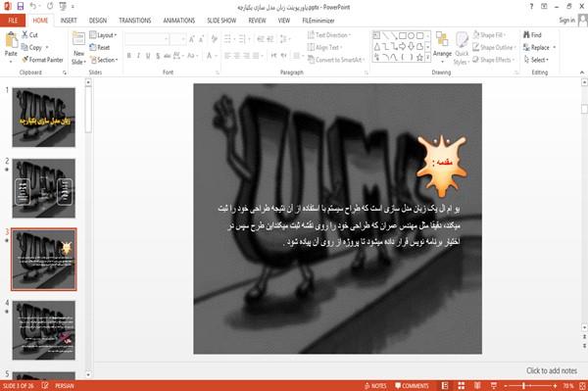588x391 pixels.
Task: Expand the Layout dropdown
Action: coord(103,35)
